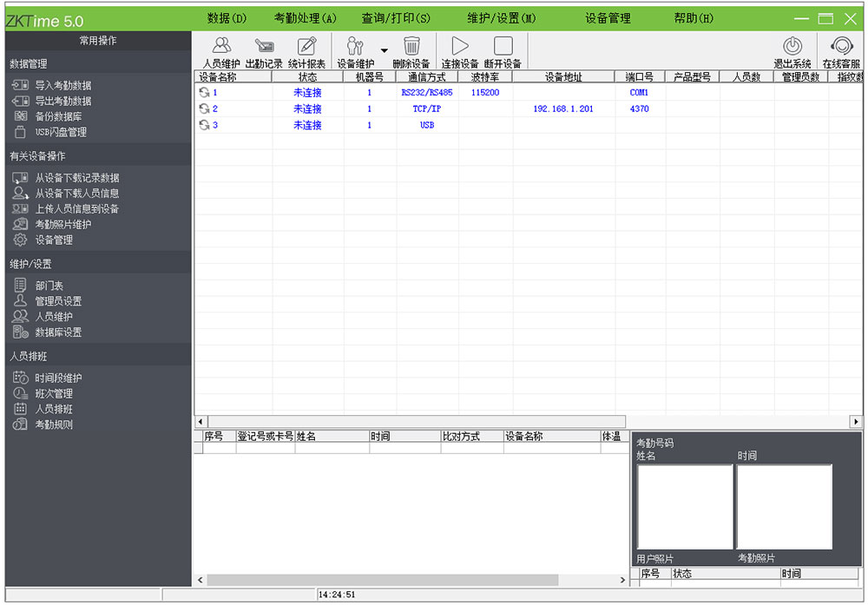Click the 退出系统 power icon

[792, 45]
